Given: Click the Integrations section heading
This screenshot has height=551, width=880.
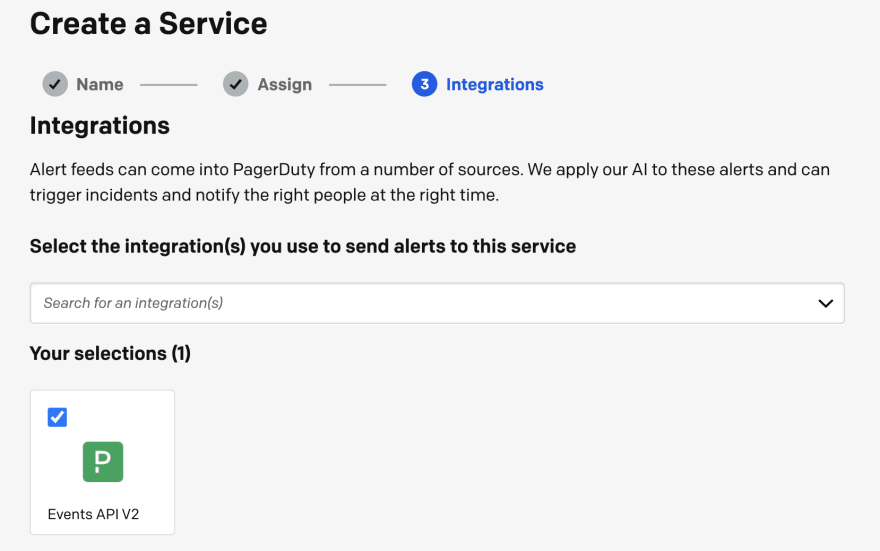Looking at the screenshot, I should (x=100, y=125).
